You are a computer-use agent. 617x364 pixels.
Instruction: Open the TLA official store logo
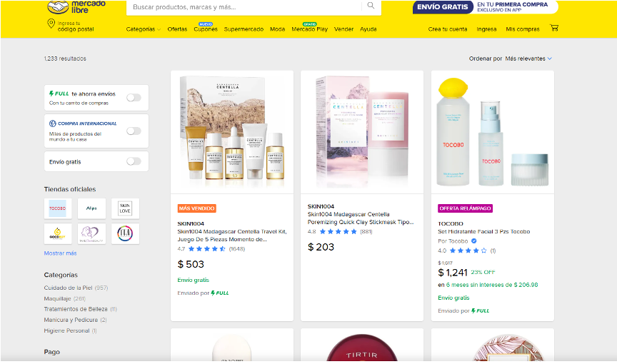tap(125, 233)
